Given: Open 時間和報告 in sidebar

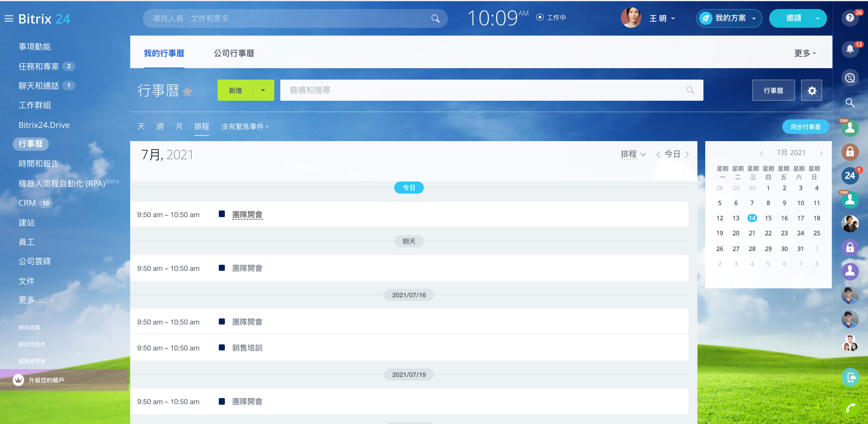Looking at the screenshot, I should (38, 163).
